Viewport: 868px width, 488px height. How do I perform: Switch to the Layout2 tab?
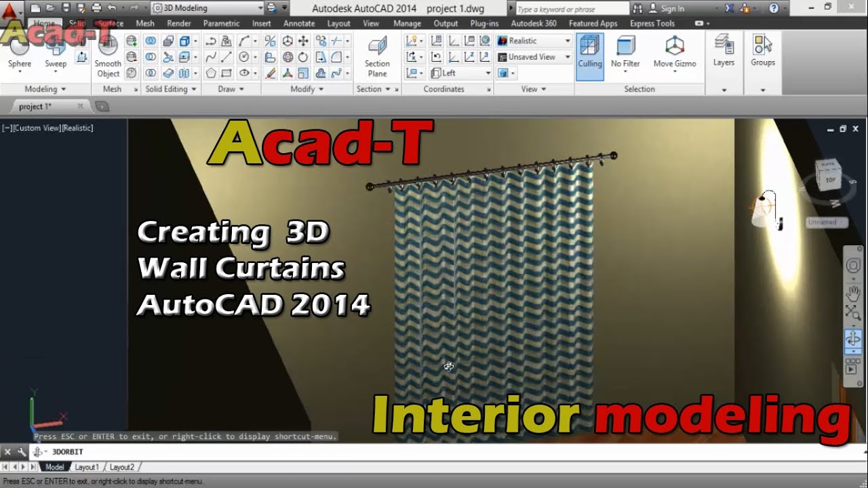pos(122,467)
